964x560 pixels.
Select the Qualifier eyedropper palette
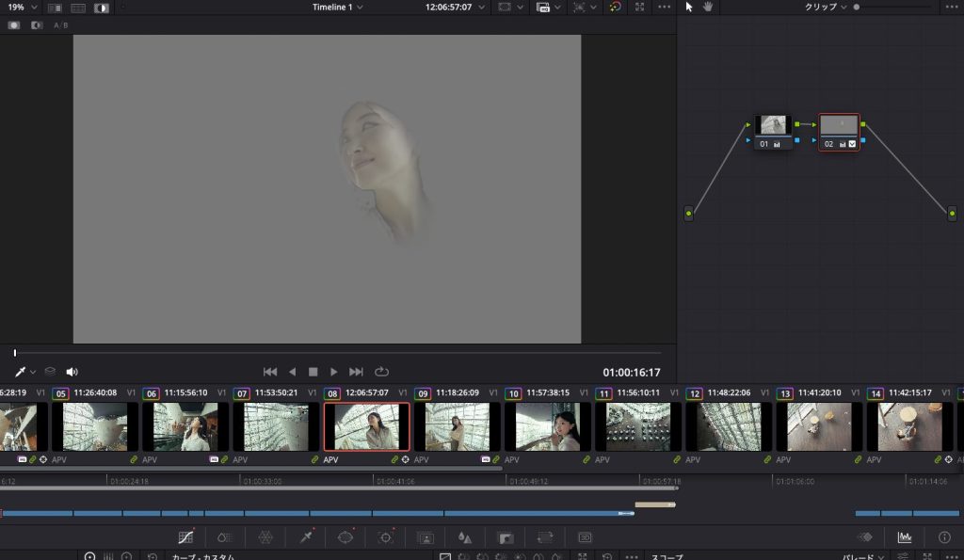[306, 537]
